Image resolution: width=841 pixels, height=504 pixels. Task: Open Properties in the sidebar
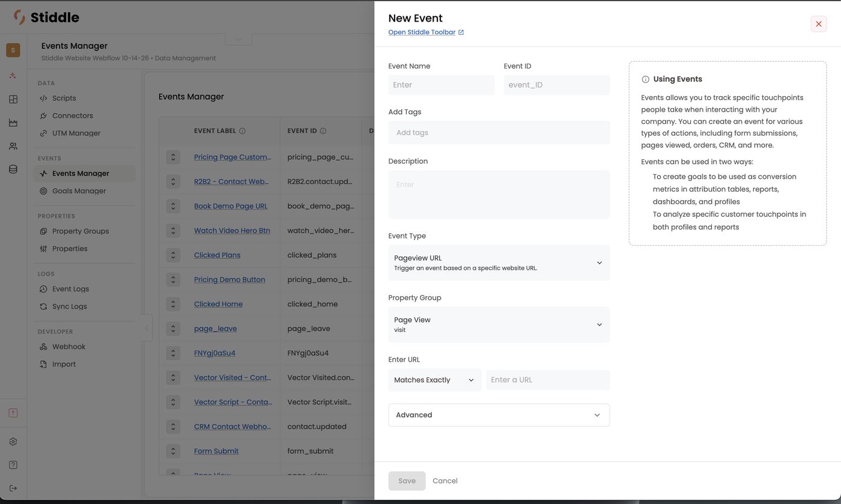70,249
